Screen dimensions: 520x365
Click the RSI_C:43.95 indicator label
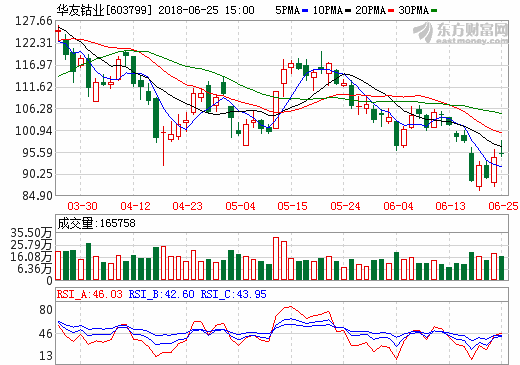pos(233,294)
